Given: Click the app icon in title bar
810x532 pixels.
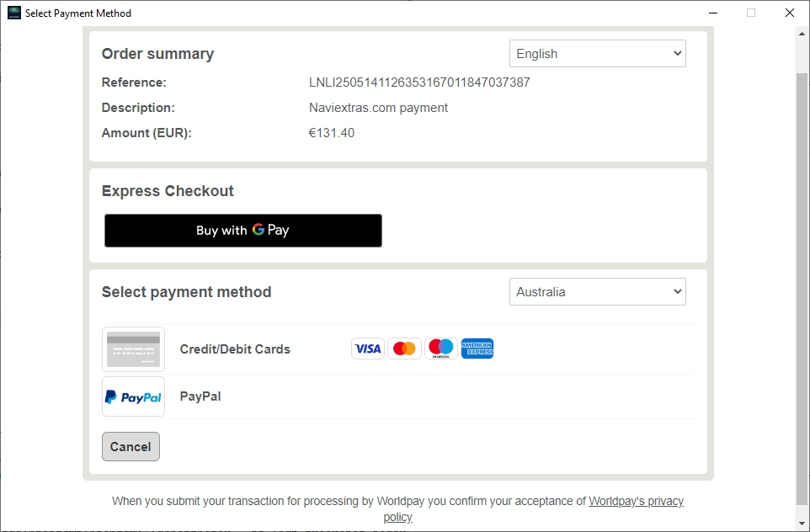Looking at the screenshot, I should [x=14, y=13].
